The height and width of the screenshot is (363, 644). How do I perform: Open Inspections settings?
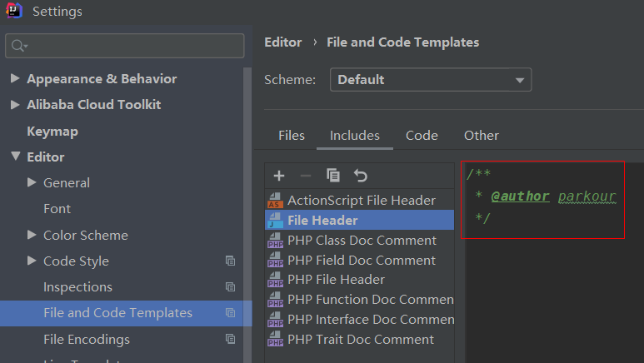(77, 287)
